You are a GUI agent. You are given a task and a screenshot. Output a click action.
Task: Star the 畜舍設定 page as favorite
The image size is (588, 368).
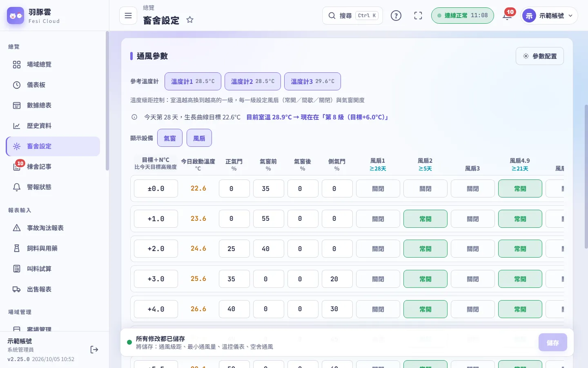[x=190, y=20]
